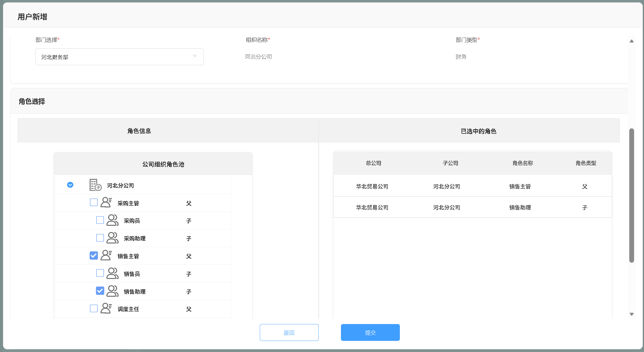Click the 销售助理 group icon
The width and height of the screenshot is (644, 352).
click(x=112, y=291)
